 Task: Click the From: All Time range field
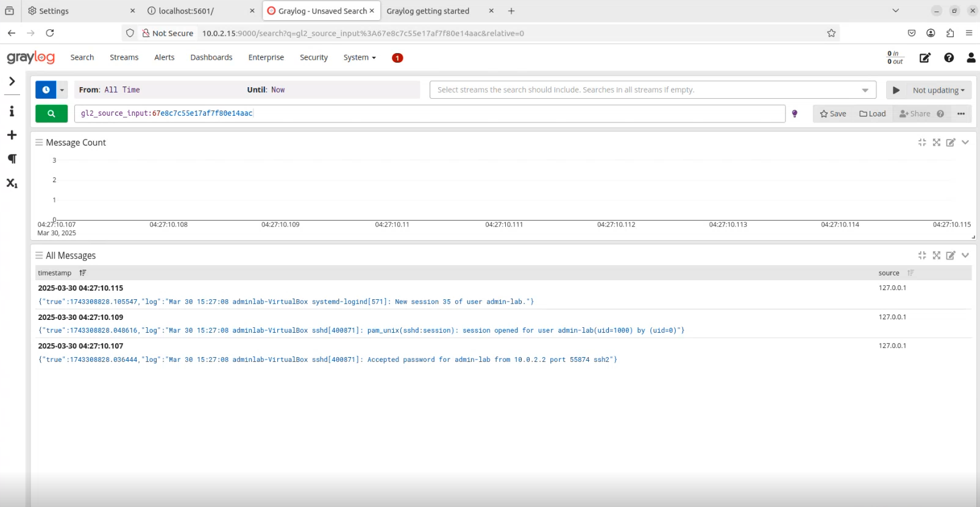coord(247,90)
